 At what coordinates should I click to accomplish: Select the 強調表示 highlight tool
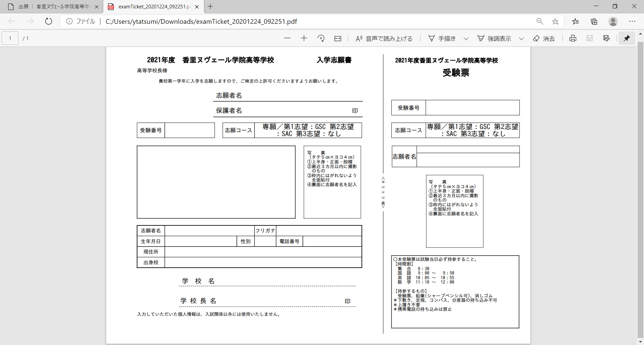tap(494, 39)
